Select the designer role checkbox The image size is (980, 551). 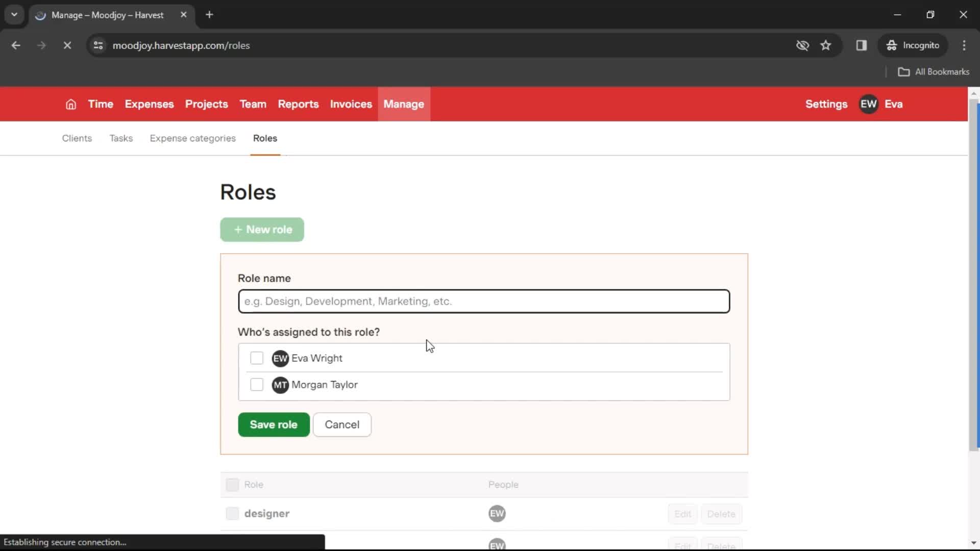point(232,513)
